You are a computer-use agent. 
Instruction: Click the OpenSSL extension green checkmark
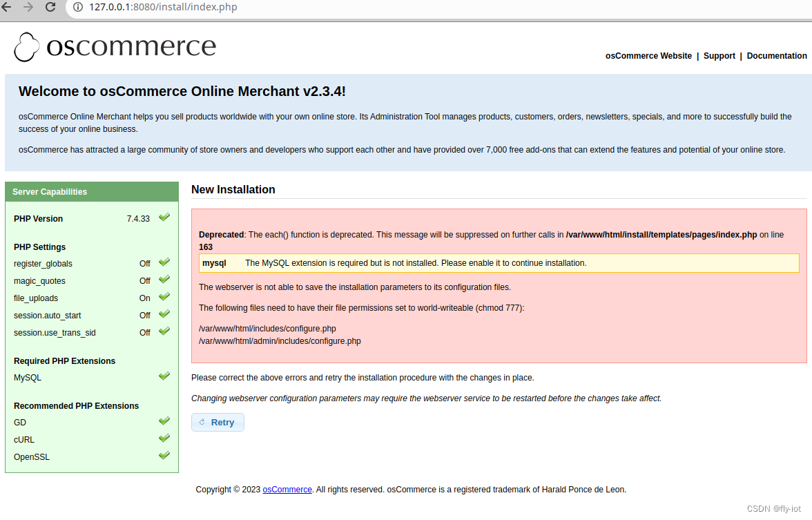point(164,456)
